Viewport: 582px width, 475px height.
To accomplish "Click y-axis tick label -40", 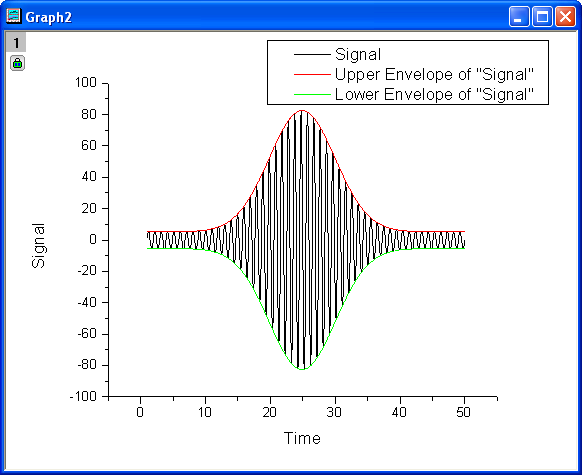I will 87,302.
